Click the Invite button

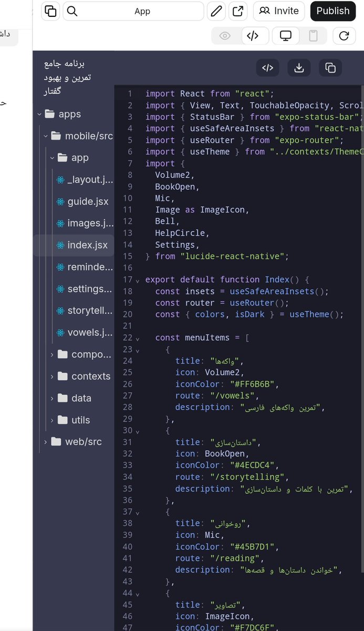click(279, 11)
